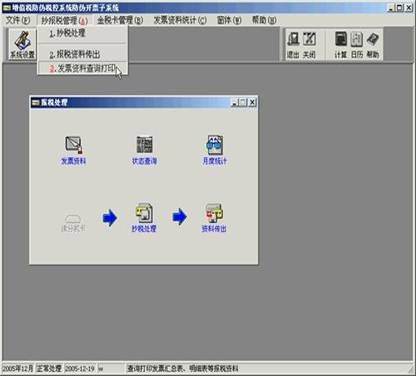This screenshot has height=376, width=416.
Task: Expand the 窗体 menu
Action: pos(229,20)
